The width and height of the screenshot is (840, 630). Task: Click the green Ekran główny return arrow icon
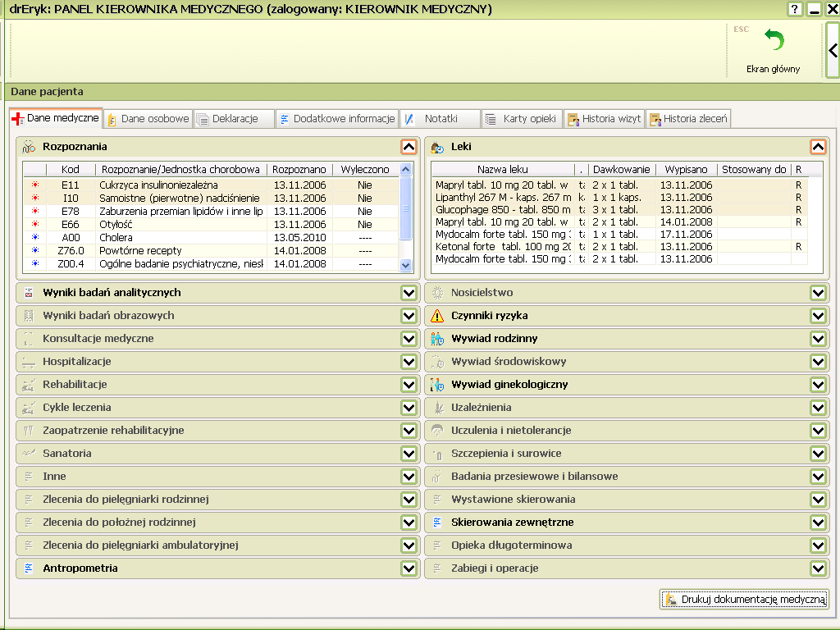tap(774, 39)
